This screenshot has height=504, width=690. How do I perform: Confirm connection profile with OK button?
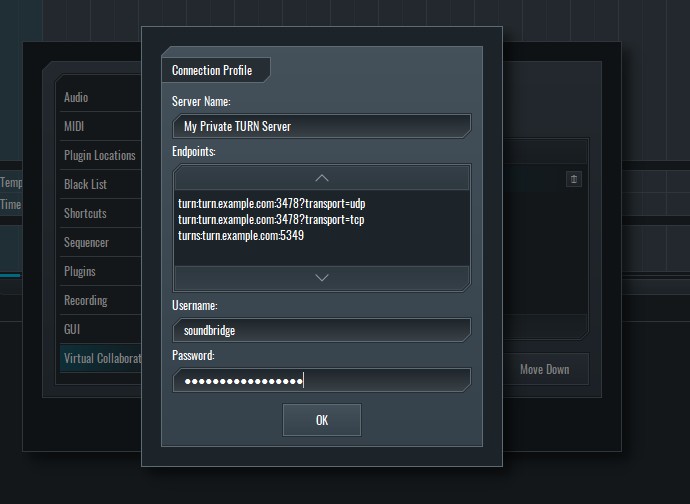pyautogui.click(x=322, y=420)
